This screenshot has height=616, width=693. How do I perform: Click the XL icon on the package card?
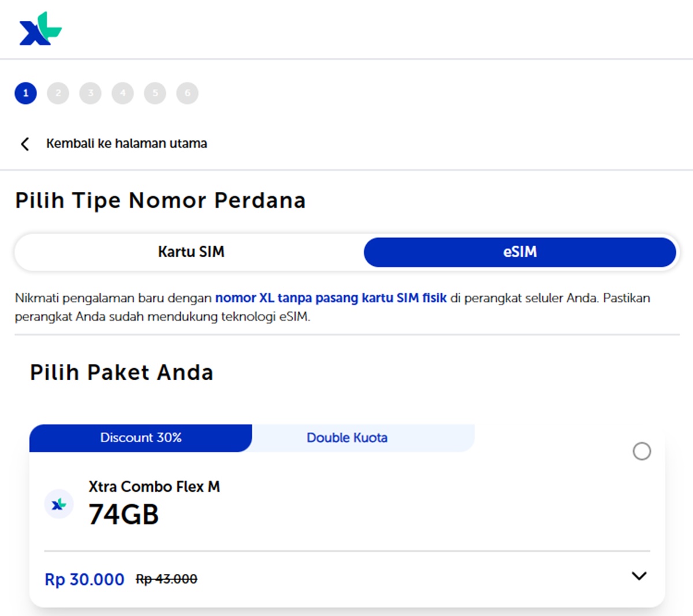(59, 504)
